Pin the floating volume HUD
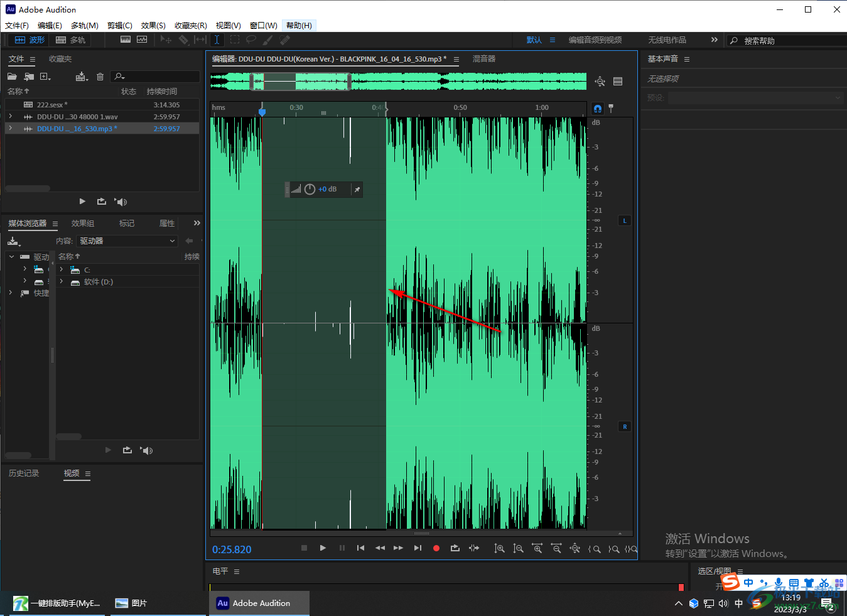The width and height of the screenshot is (847, 616). coord(357,190)
